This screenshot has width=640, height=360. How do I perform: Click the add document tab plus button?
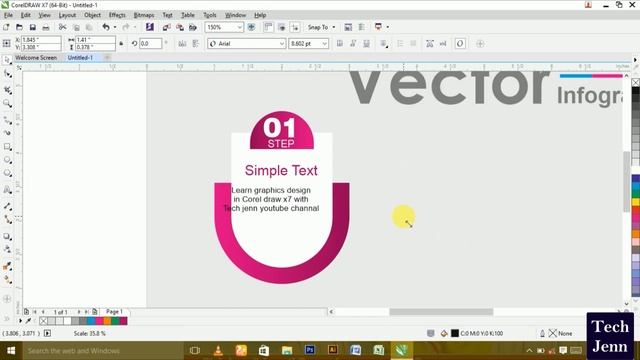(107, 58)
